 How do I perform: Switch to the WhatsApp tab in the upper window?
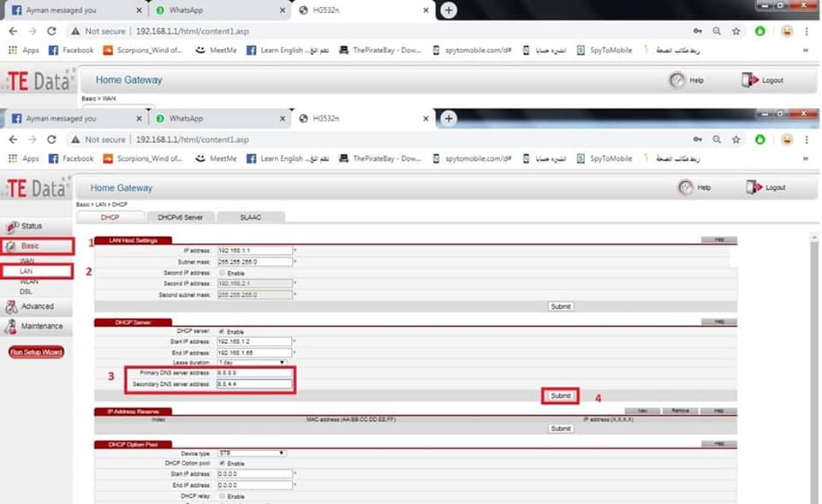pyautogui.click(x=218, y=10)
